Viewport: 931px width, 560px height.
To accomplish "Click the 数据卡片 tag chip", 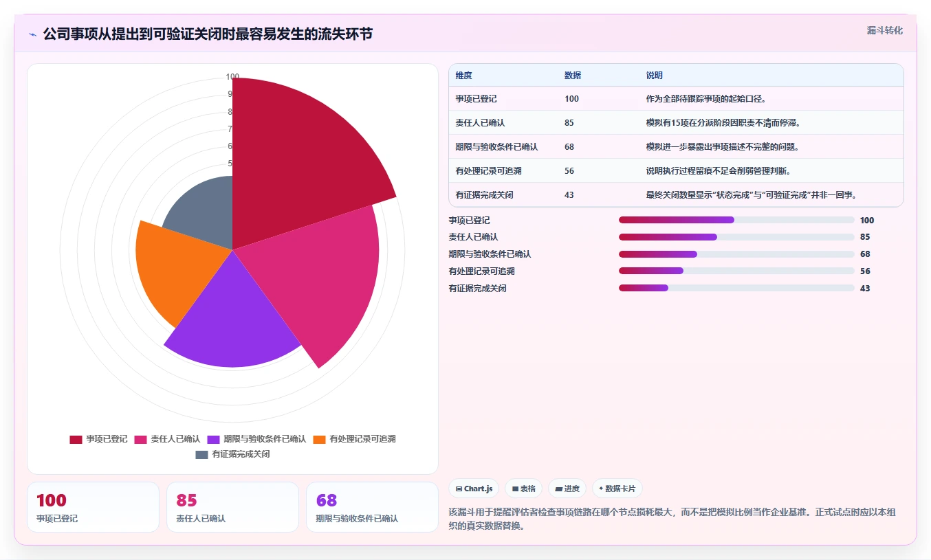I will [x=617, y=489].
